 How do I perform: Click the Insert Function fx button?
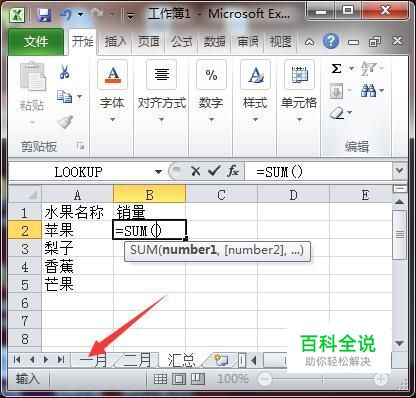tap(233, 172)
